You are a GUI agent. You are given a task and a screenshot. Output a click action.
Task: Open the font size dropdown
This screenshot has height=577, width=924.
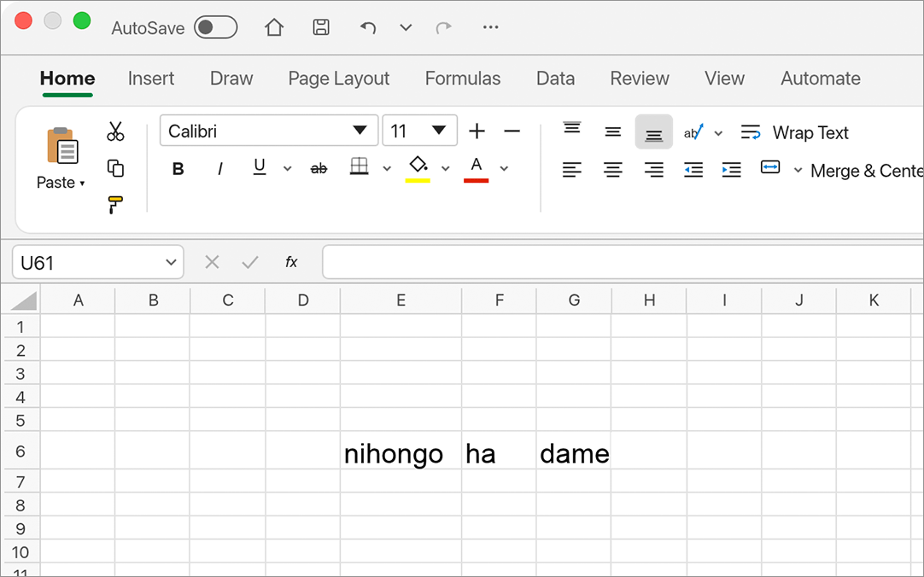click(438, 131)
